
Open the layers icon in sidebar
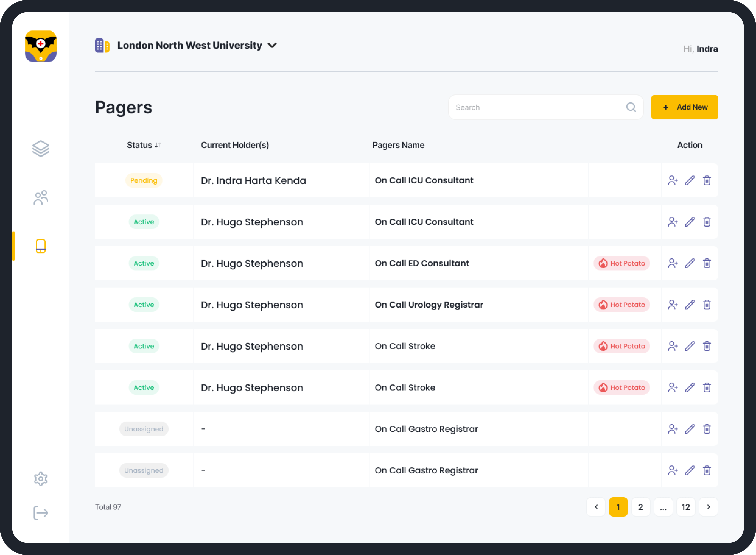41,148
